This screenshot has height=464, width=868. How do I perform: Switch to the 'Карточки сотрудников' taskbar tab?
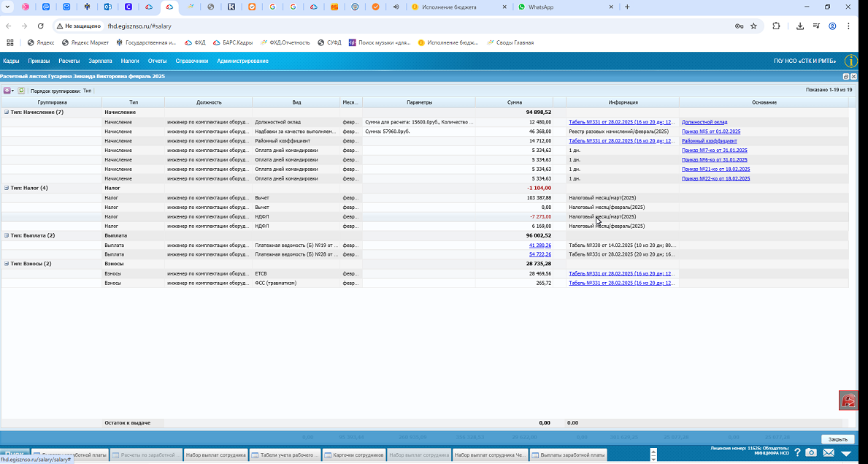tap(354, 455)
